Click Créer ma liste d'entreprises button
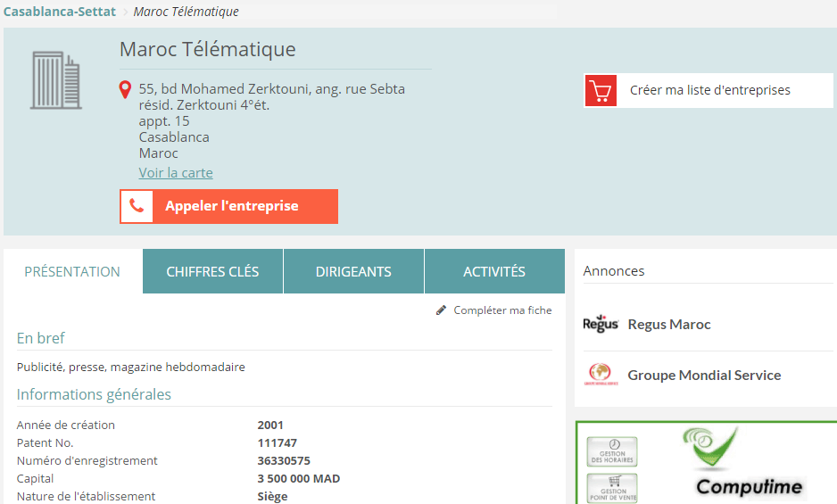 coord(709,90)
